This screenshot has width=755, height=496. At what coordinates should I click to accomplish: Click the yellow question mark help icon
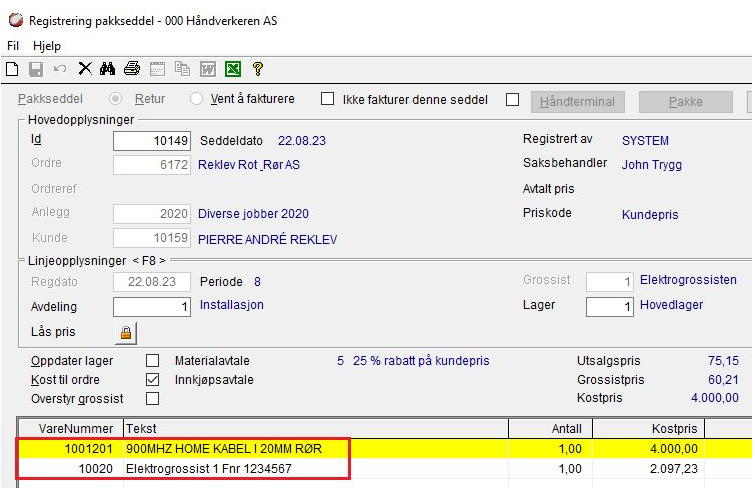(258, 69)
